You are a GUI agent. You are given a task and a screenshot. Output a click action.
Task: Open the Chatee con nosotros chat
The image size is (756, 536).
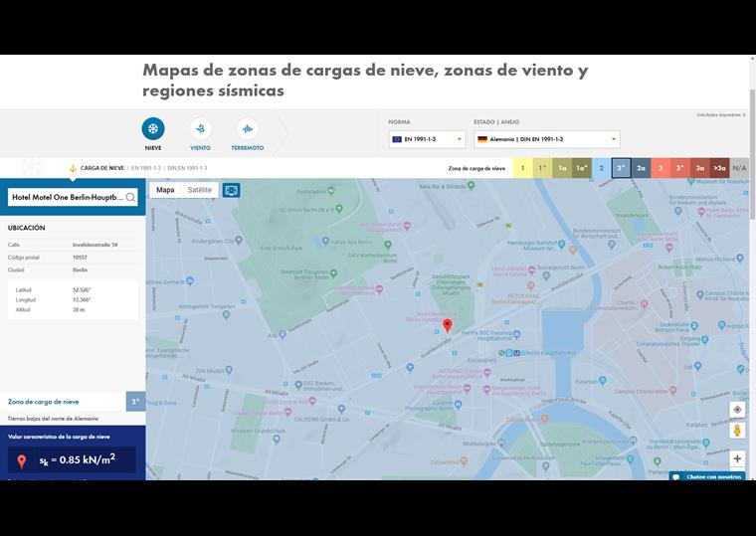[707, 476]
